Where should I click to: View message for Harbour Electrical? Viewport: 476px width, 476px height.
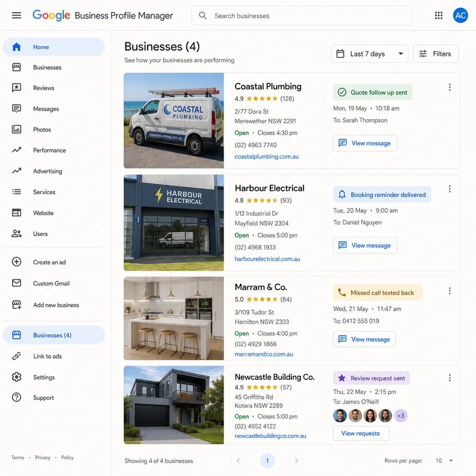pyautogui.click(x=365, y=245)
